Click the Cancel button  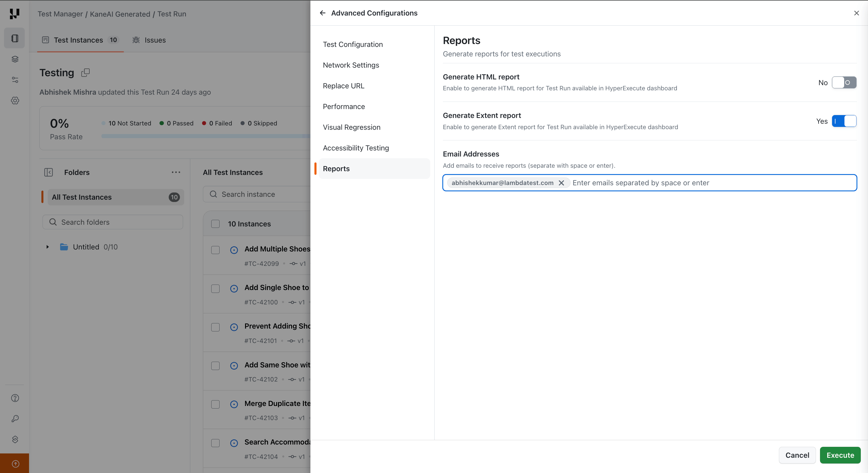click(797, 455)
